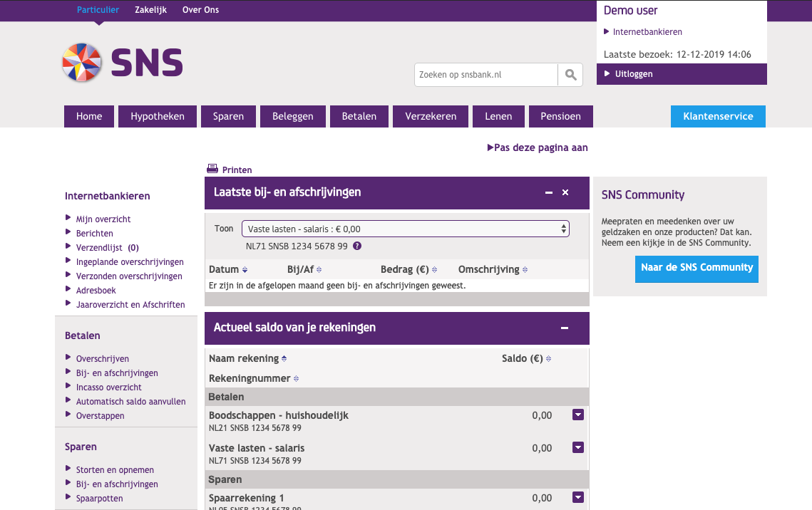The width and height of the screenshot is (812, 510).
Task: Open Storten en opnemen
Action: (x=115, y=469)
